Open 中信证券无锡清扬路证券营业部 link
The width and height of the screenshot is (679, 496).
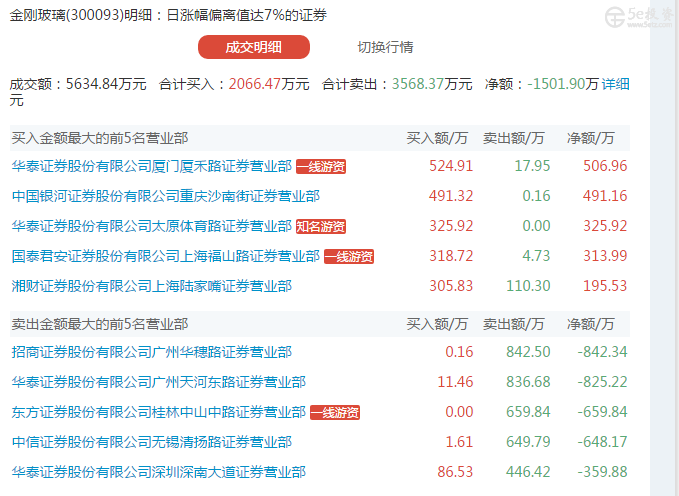pyautogui.click(x=152, y=441)
